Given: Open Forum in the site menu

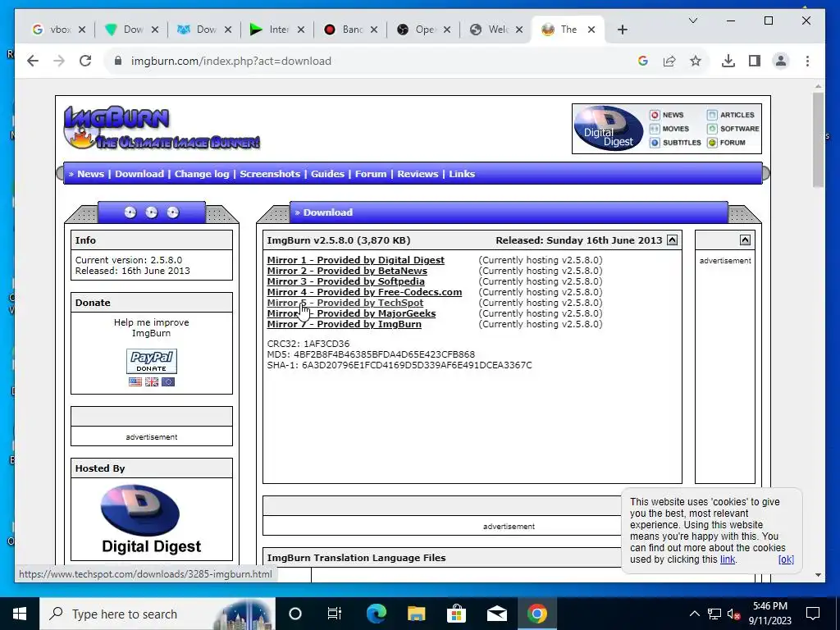Looking at the screenshot, I should [x=371, y=174].
